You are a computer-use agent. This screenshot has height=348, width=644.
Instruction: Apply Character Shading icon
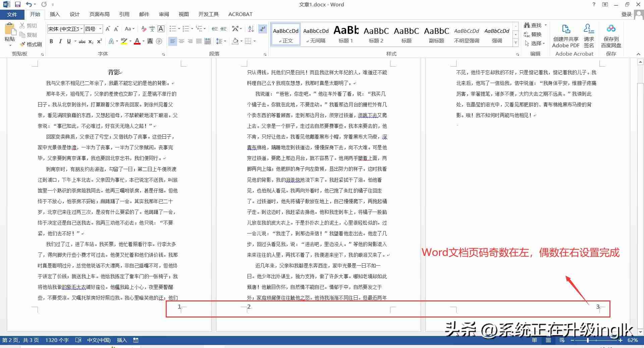coord(150,41)
